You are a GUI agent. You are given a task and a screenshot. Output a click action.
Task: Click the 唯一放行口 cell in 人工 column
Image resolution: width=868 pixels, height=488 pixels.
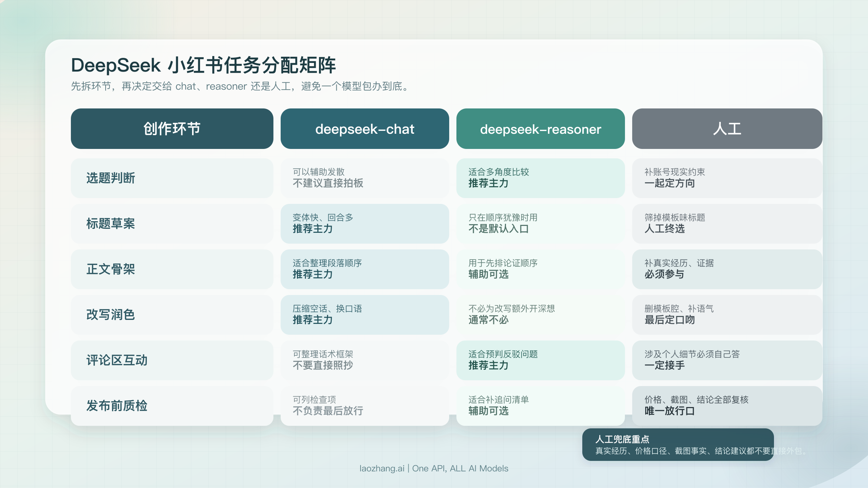(727, 406)
